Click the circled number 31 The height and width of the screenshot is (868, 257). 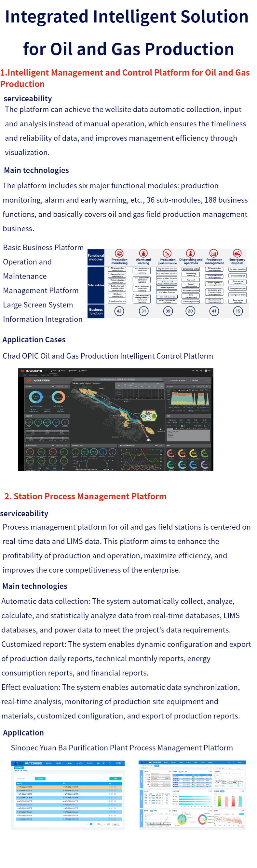144,311
